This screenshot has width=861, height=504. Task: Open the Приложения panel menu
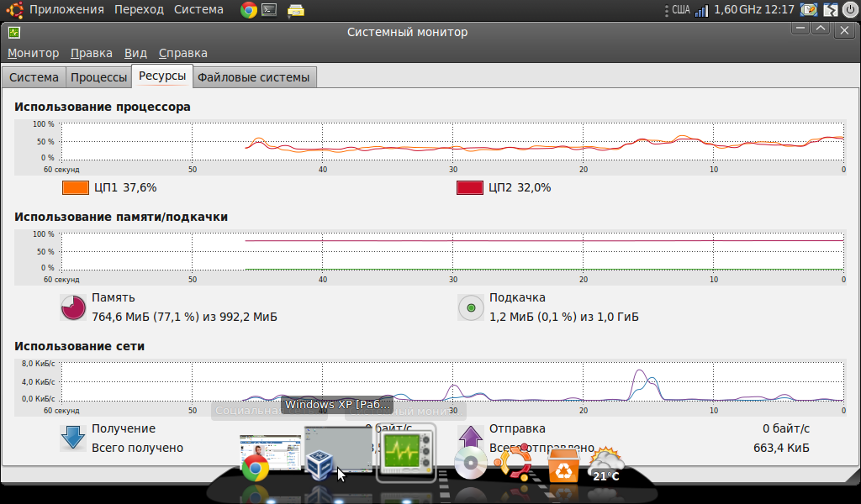(x=66, y=10)
